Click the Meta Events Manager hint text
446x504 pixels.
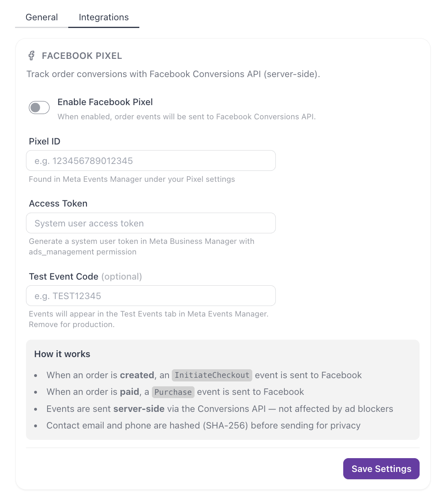132,179
